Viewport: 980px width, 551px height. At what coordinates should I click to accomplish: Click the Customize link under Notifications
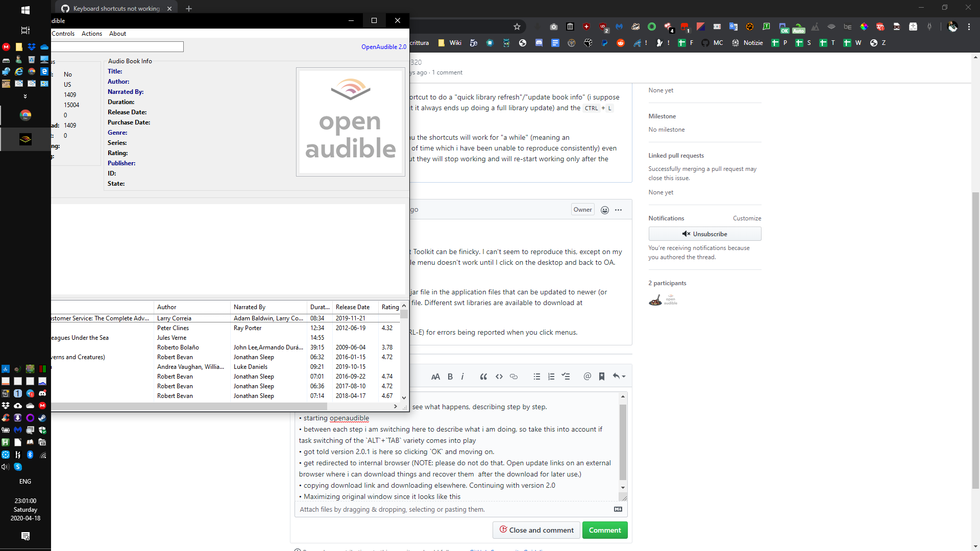(747, 218)
